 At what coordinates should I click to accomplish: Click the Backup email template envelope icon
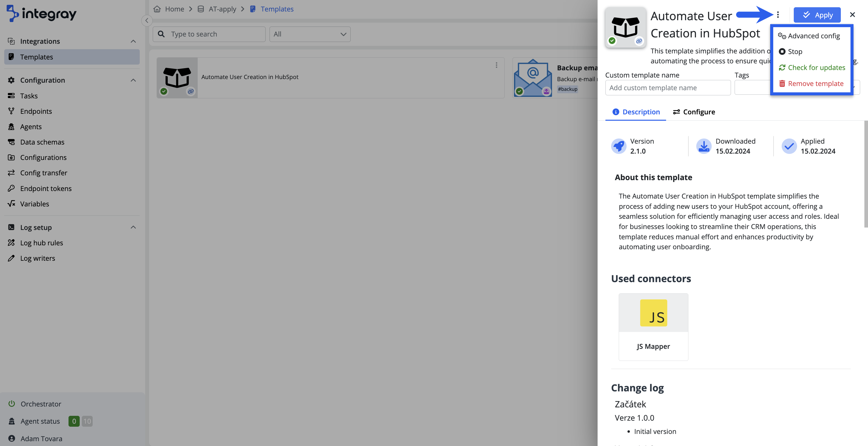532,78
